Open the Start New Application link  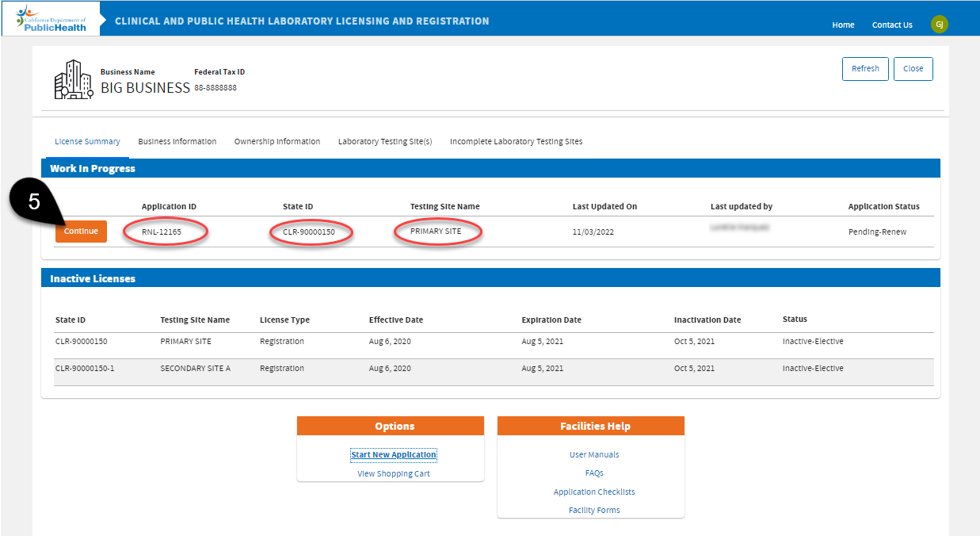coord(394,454)
